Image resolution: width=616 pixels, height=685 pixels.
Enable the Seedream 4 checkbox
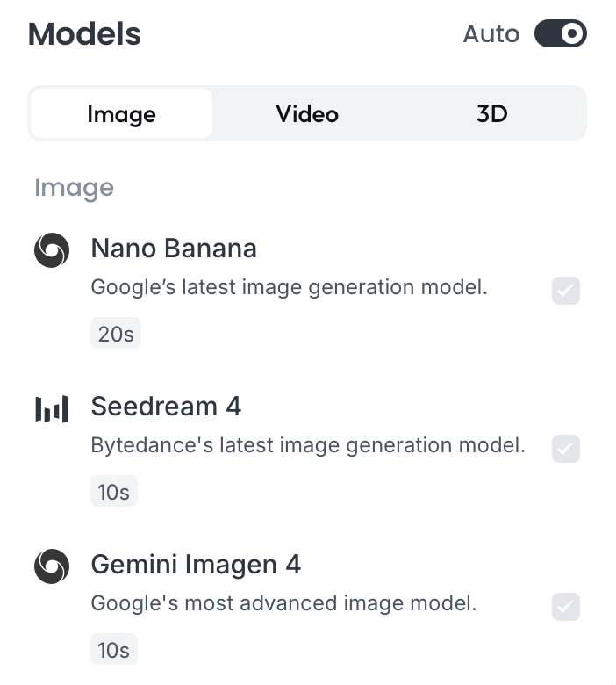click(566, 449)
